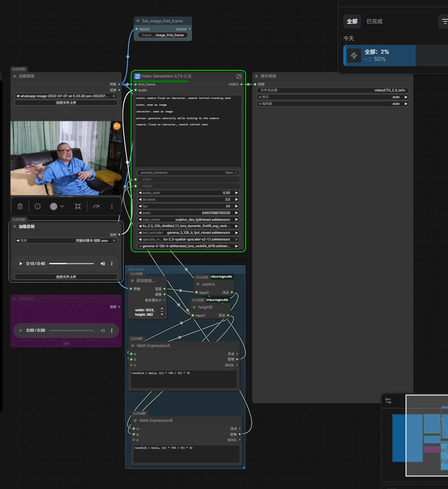This screenshot has width=448, height=489.
Task: Click the Video Generation node's blue icon
Action: [137, 76]
